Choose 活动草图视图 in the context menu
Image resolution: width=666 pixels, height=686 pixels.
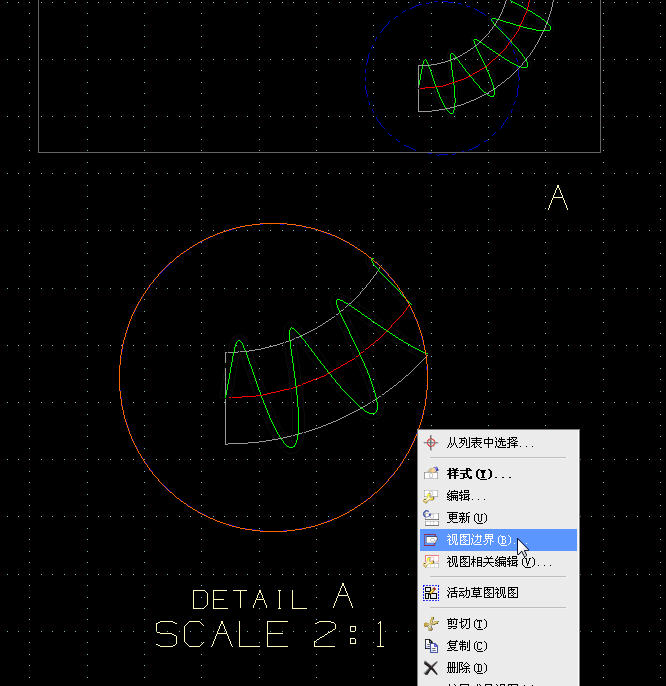point(498,593)
